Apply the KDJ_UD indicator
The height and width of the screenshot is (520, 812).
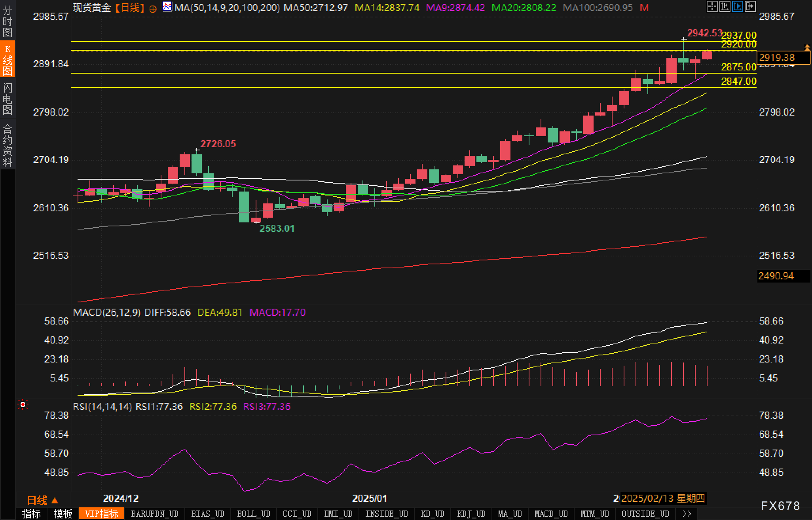point(471,514)
